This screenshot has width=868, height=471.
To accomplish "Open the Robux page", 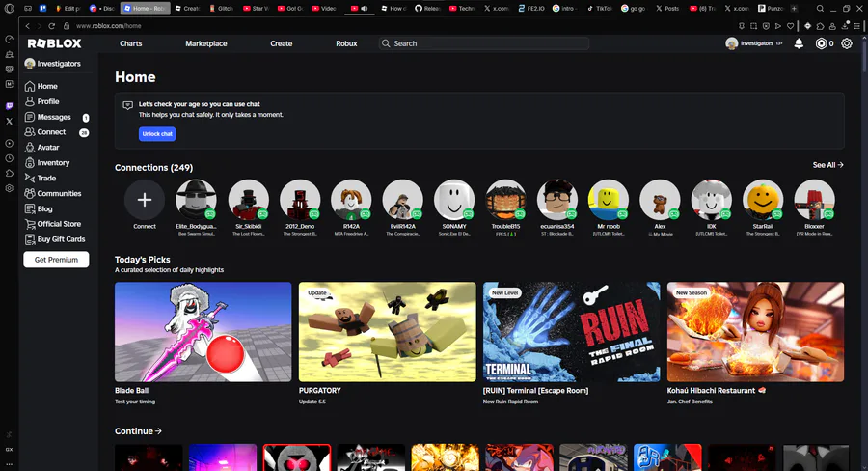I will pos(346,43).
